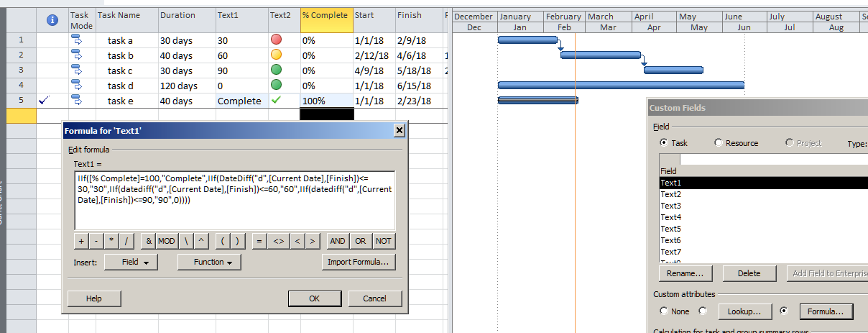Screen dimensions: 868x333
Task: Click the Duration column header
Action: [185, 21]
